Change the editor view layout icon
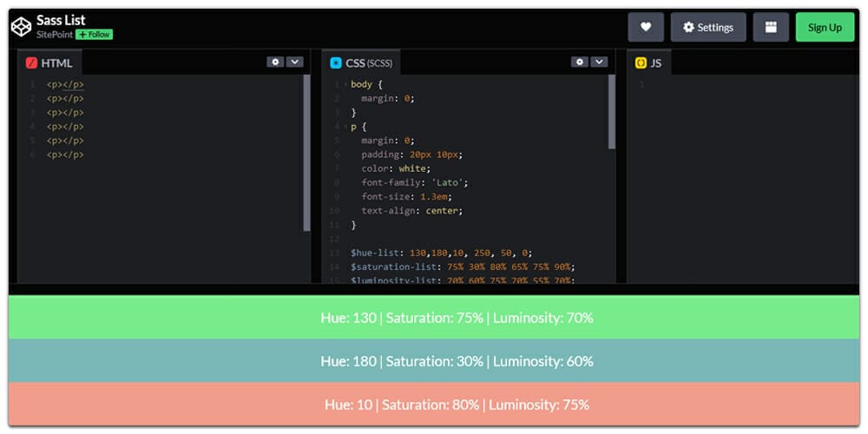The width and height of the screenshot is (868, 434). tap(771, 27)
